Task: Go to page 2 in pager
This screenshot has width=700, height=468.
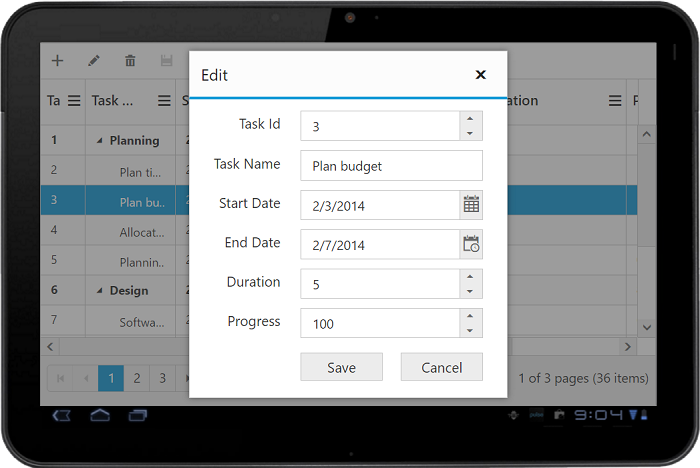Action: (137, 378)
